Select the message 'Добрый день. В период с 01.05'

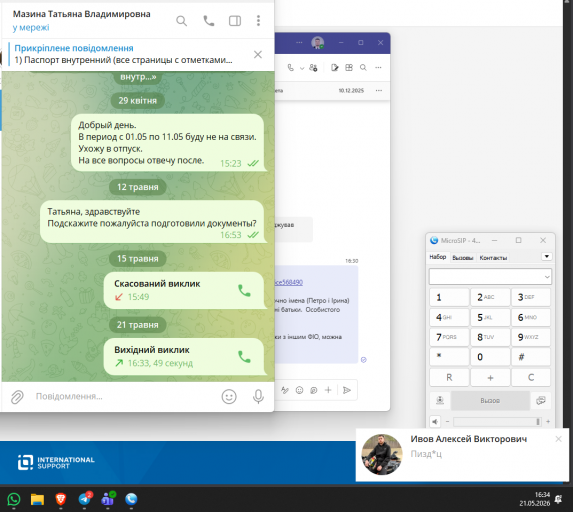[x=167, y=143]
